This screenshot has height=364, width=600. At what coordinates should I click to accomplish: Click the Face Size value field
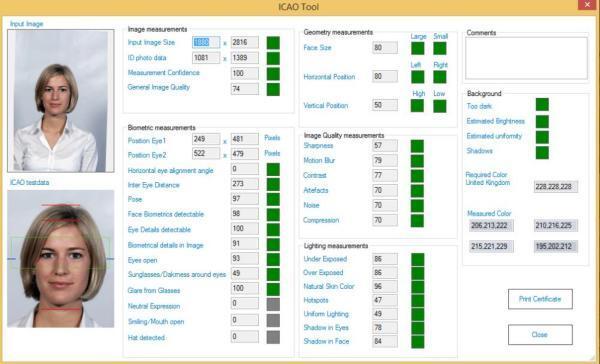(x=385, y=48)
